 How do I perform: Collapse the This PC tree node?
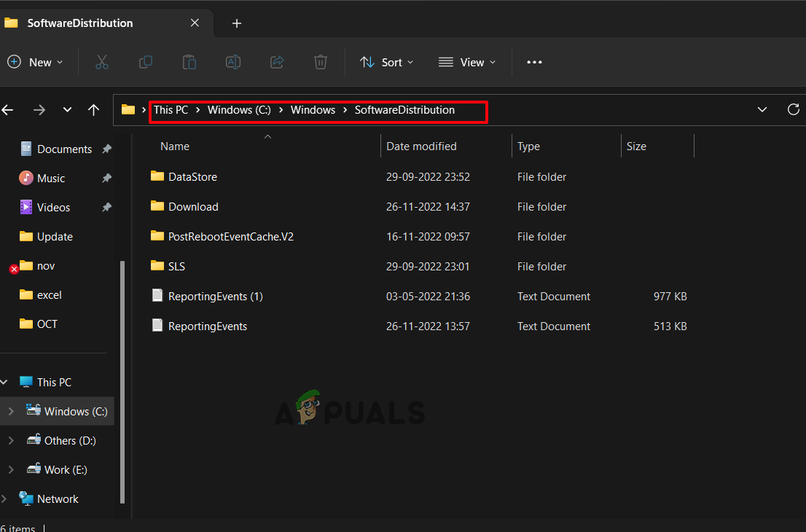pyautogui.click(x=4, y=382)
